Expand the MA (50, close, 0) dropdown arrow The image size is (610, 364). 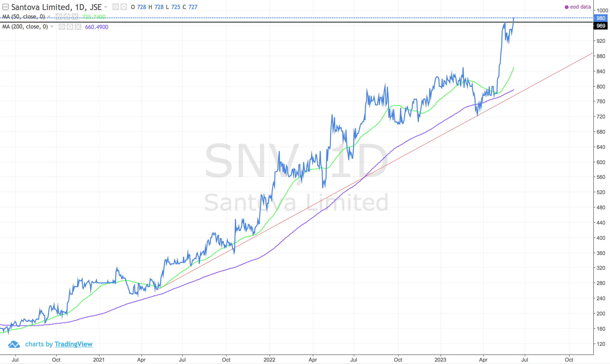pyautogui.click(x=49, y=17)
